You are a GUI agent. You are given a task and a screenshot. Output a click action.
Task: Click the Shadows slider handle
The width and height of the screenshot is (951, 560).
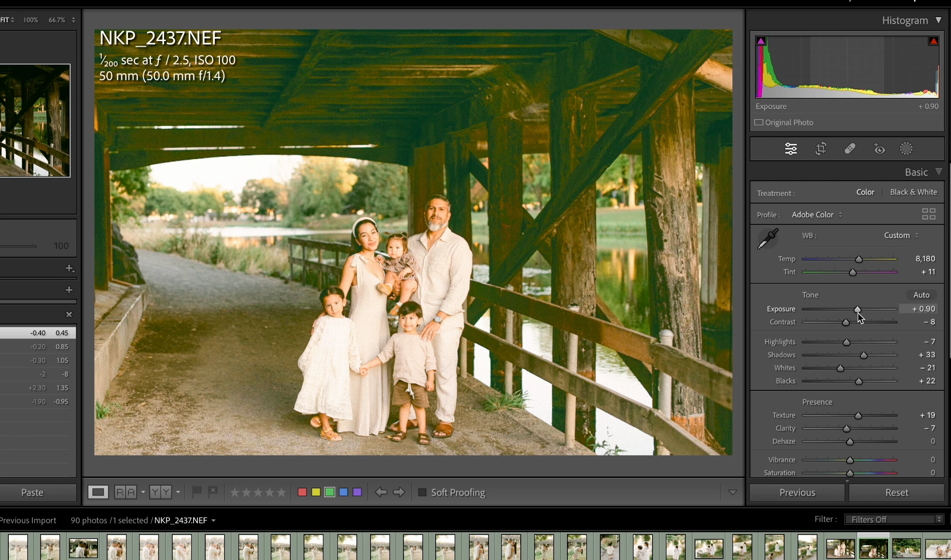pos(863,355)
